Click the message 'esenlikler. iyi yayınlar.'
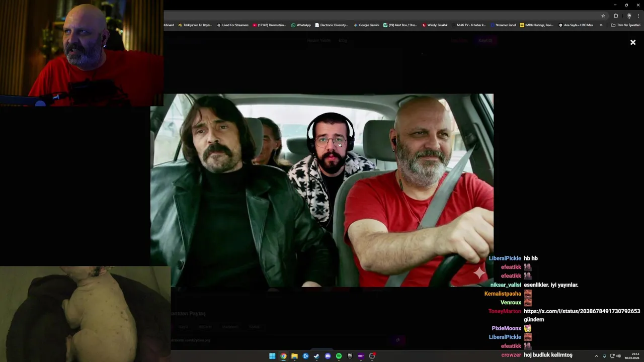 point(551,285)
